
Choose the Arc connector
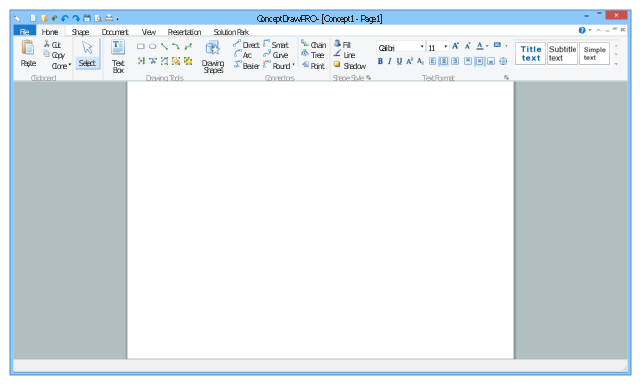[243, 55]
